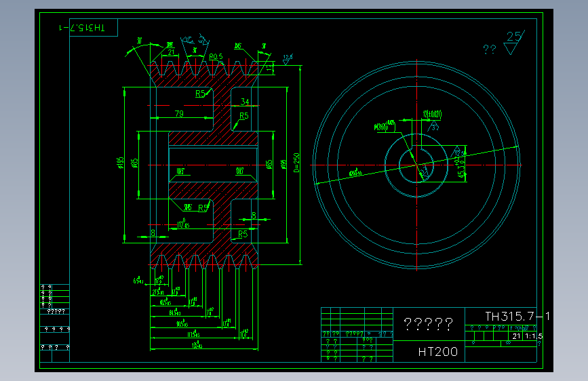Click the drawing number TH315.7-1 in the title block
The width and height of the screenshot is (588, 381).
coord(517,317)
